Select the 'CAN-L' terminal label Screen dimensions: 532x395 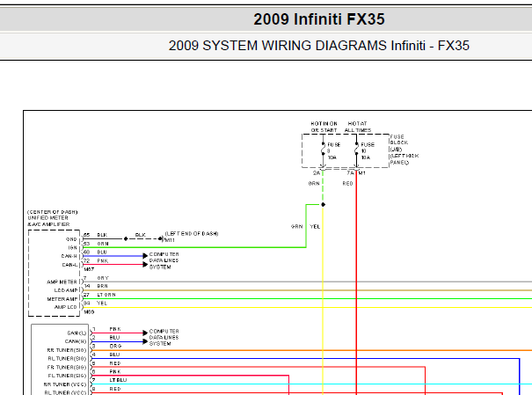(69, 265)
